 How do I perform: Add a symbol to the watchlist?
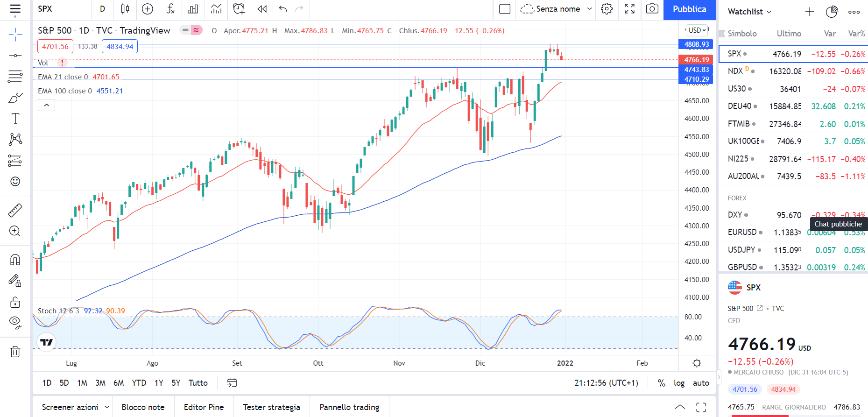(x=810, y=12)
